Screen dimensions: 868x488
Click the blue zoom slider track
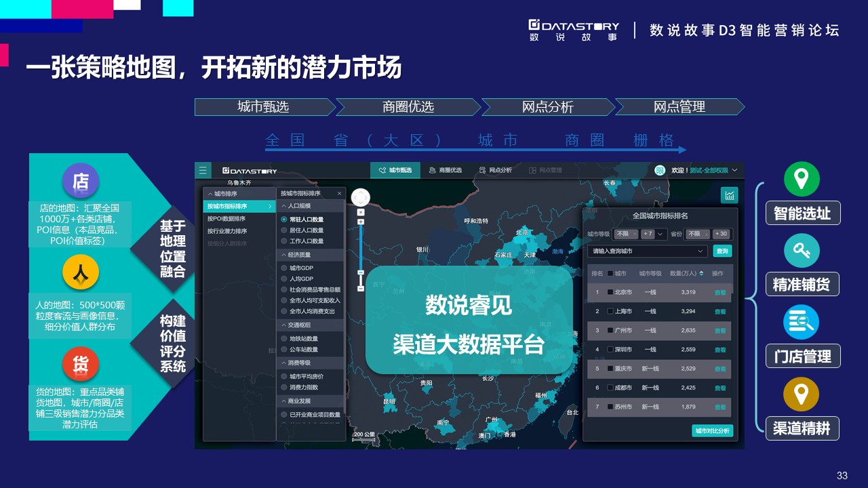click(361, 247)
